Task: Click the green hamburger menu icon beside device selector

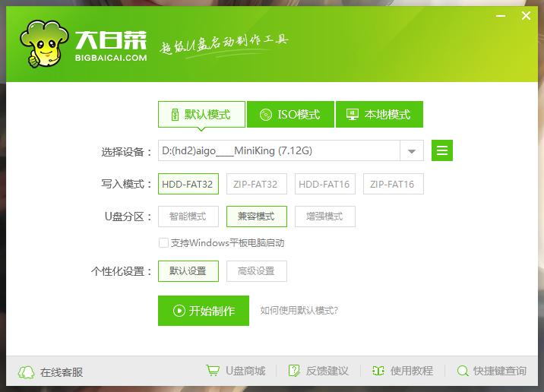Action: (x=442, y=150)
